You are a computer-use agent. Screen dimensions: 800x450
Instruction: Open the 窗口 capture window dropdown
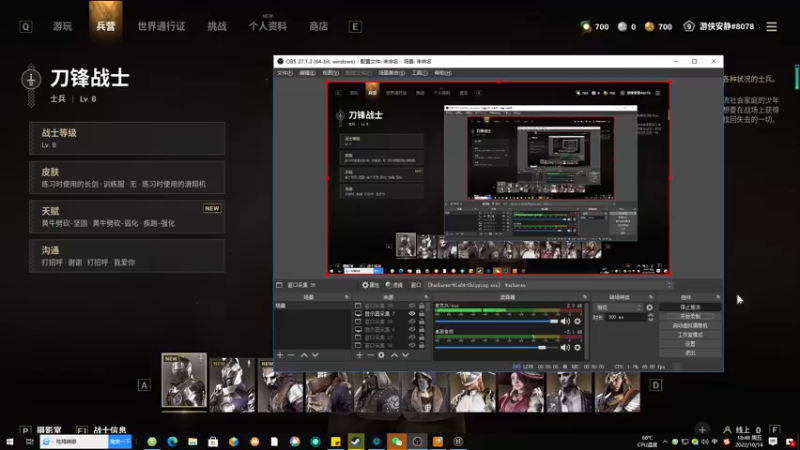pos(548,285)
